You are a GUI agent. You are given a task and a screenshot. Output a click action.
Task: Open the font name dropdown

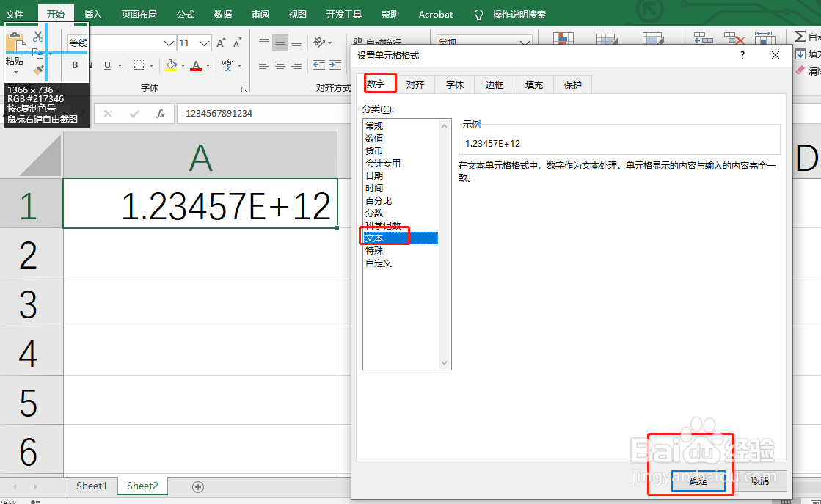tap(168, 43)
